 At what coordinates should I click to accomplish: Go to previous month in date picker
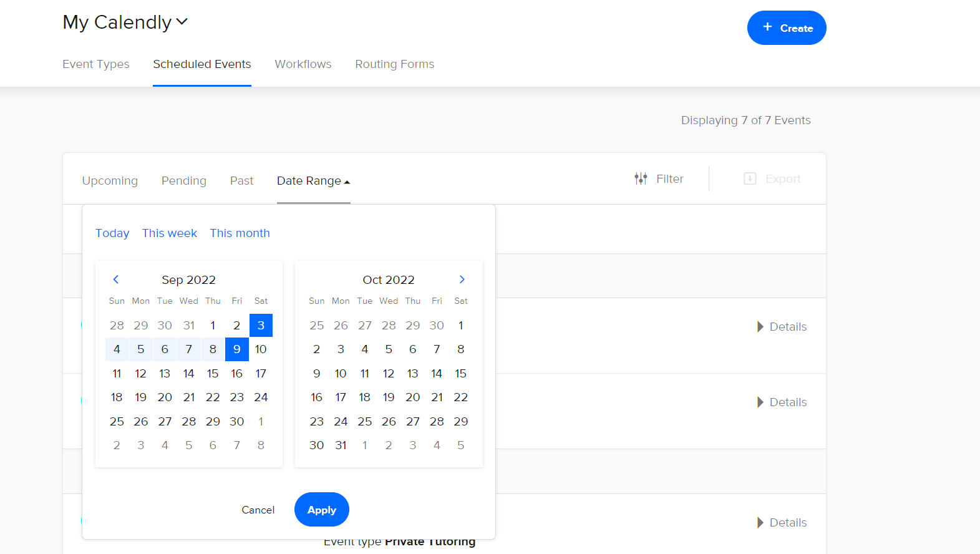[x=115, y=279]
